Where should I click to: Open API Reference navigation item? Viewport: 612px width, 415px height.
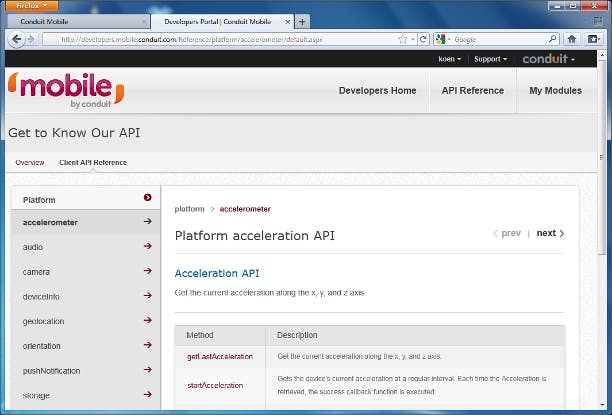[473, 91]
